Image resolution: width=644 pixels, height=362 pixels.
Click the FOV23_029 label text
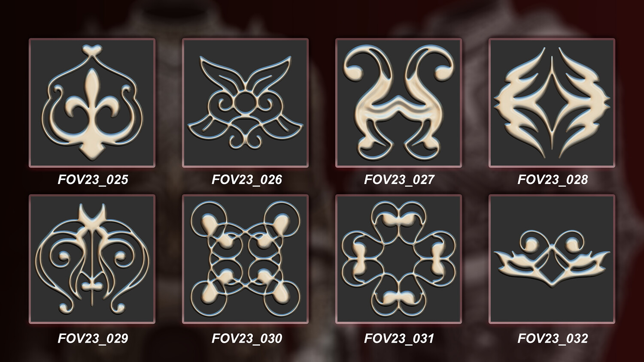(x=93, y=338)
